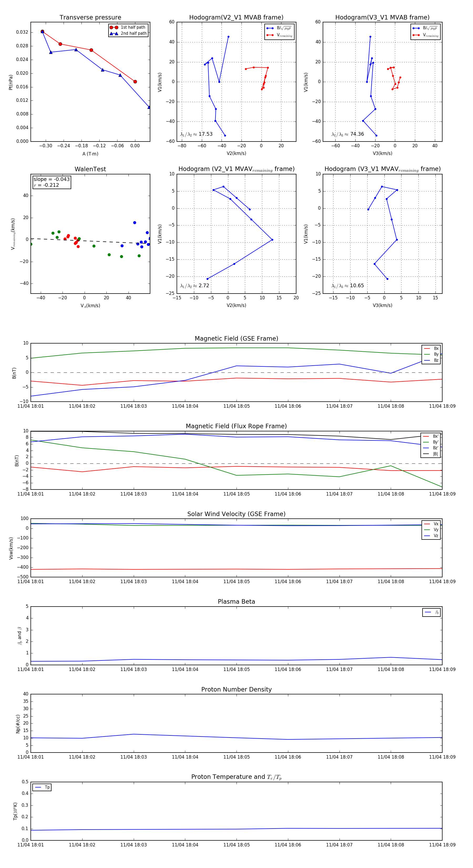Click the "Magnetic Field (GSE Frame)" title
Screen dimensions: 473x868
[236, 339]
